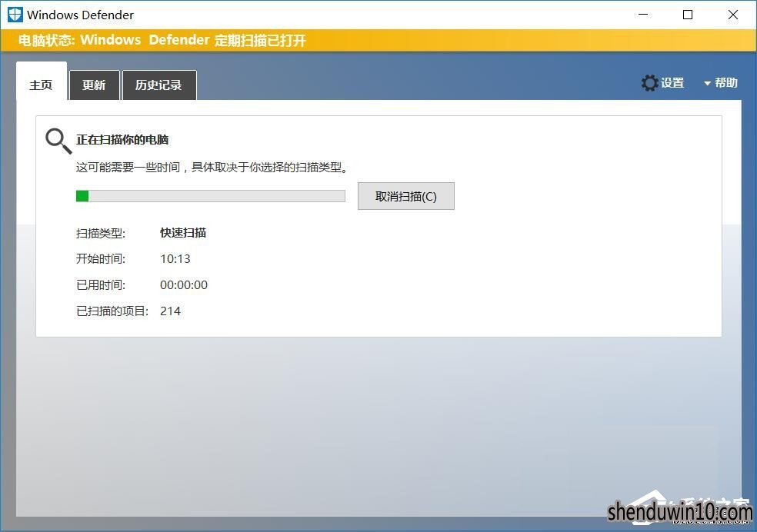Click the Windows Defender title text
757x532 pixels.
(80, 15)
